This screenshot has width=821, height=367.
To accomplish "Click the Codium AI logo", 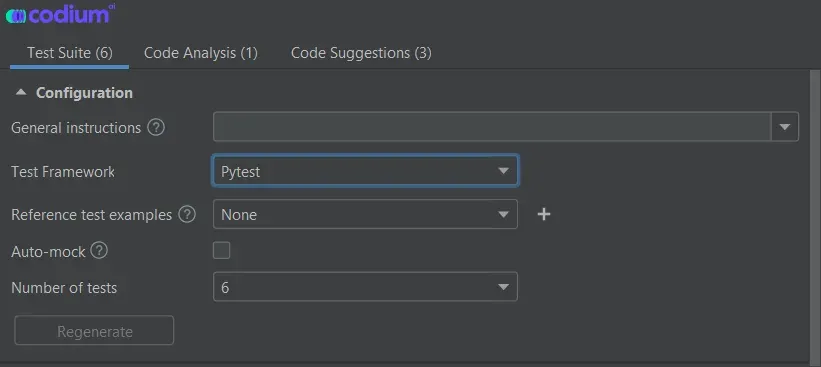I will [x=60, y=14].
